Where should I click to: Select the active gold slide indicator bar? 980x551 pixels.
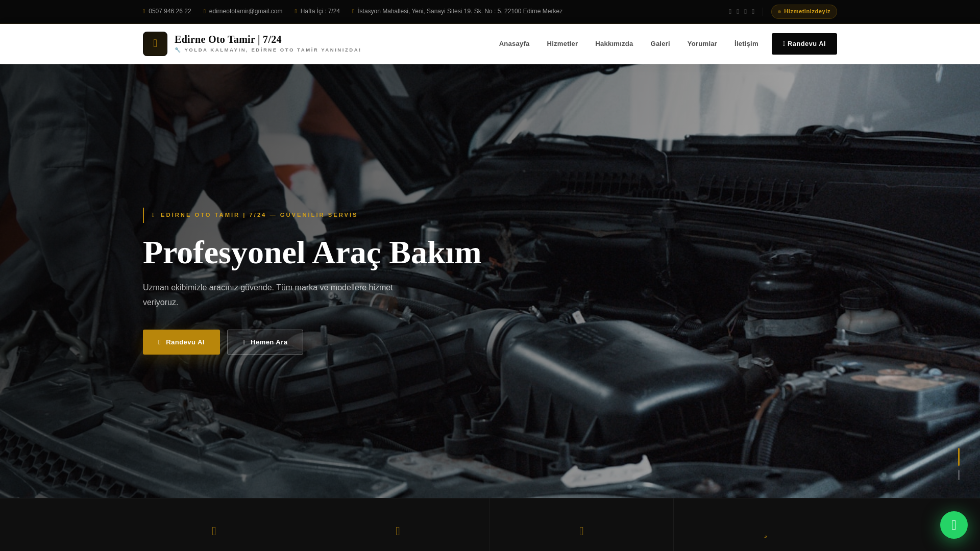point(959,457)
